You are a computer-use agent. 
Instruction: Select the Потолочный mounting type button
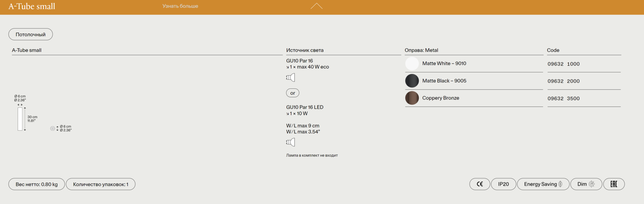(x=31, y=35)
